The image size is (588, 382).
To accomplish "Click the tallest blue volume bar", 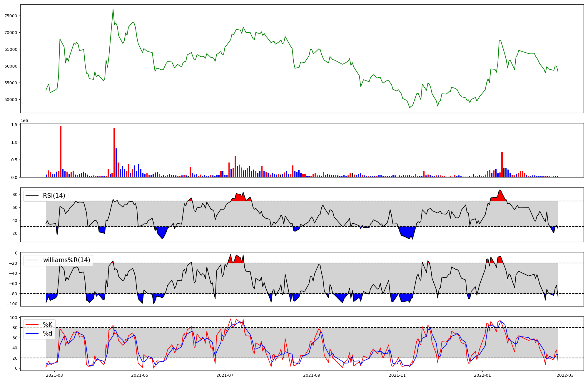I will [116, 162].
